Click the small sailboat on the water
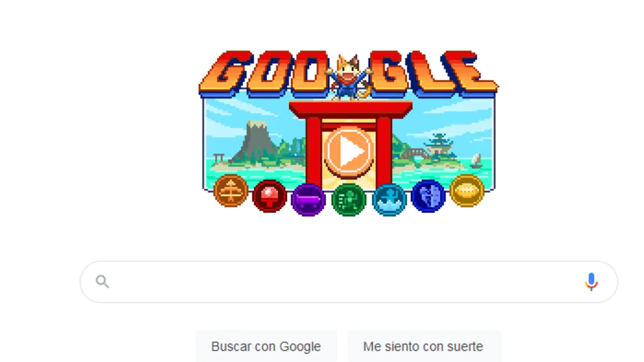The image size is (644, 362). coord(475,160)
